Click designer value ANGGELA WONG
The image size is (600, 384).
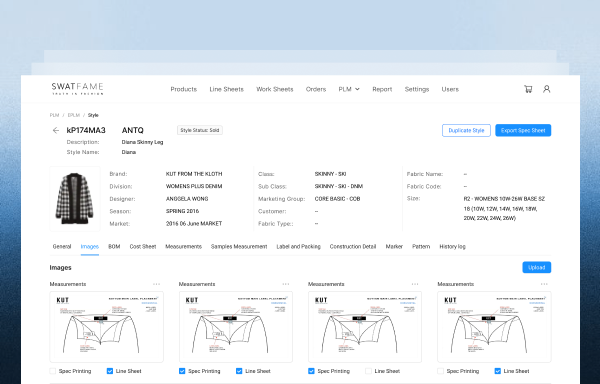pyautogui.click(x=187, y=199)
